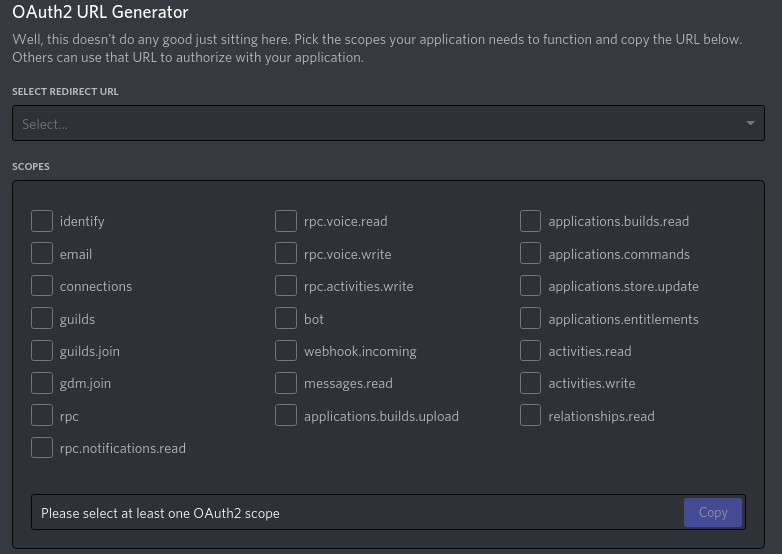Tick the connections scope checkbox
The width and height of the screenshot is (782, 554).
pos(42,286)
